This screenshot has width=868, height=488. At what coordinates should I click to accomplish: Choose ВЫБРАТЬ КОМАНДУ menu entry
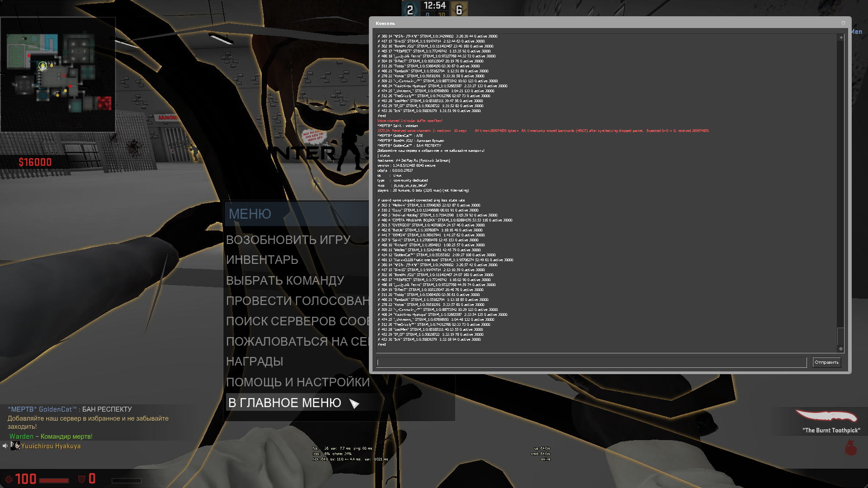point(285,281)
